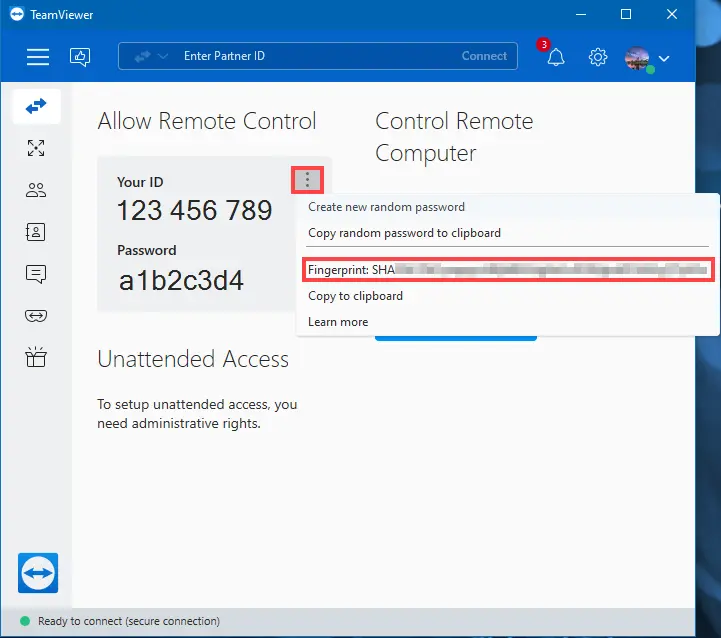Image resolution: width=721 pixels, height=638 pixels.
Task: Click the Ready to connect status text
Action: (129, 621)
